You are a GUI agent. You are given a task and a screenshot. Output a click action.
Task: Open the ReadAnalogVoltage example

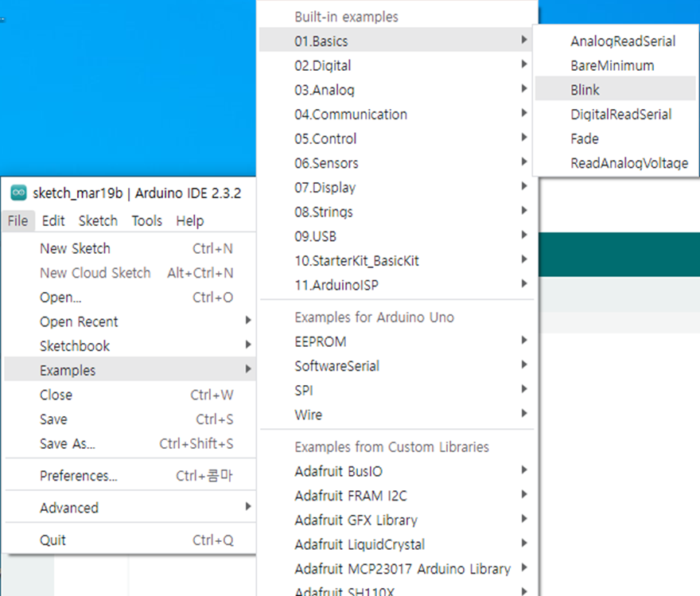pyautogui.click(x=615, y=163)
